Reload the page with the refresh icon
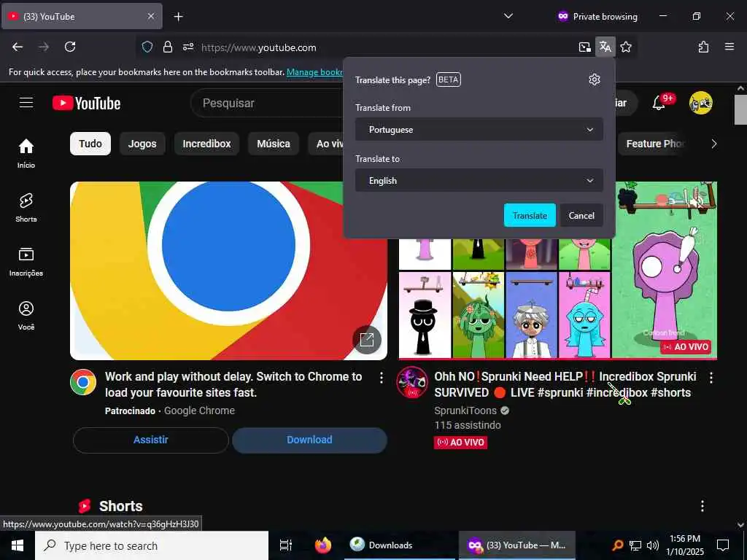This screenshot has width=747, height=560. click(70, 47)
